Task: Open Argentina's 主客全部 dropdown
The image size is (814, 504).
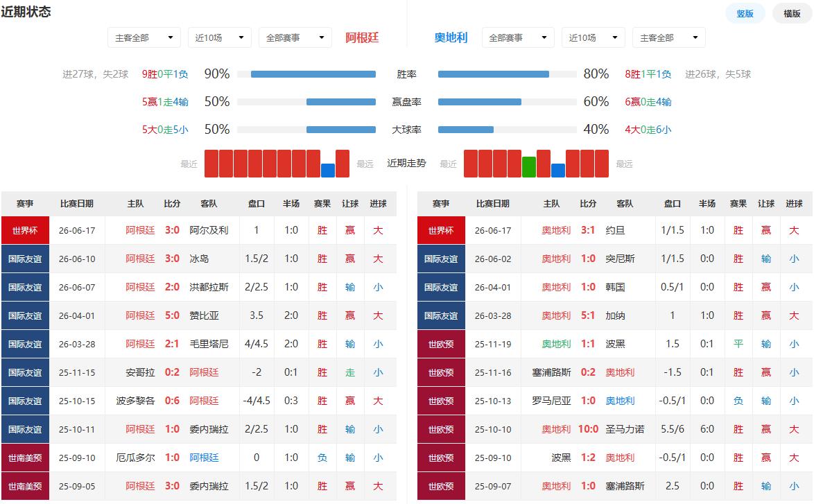Action: [x=144, y=37]
